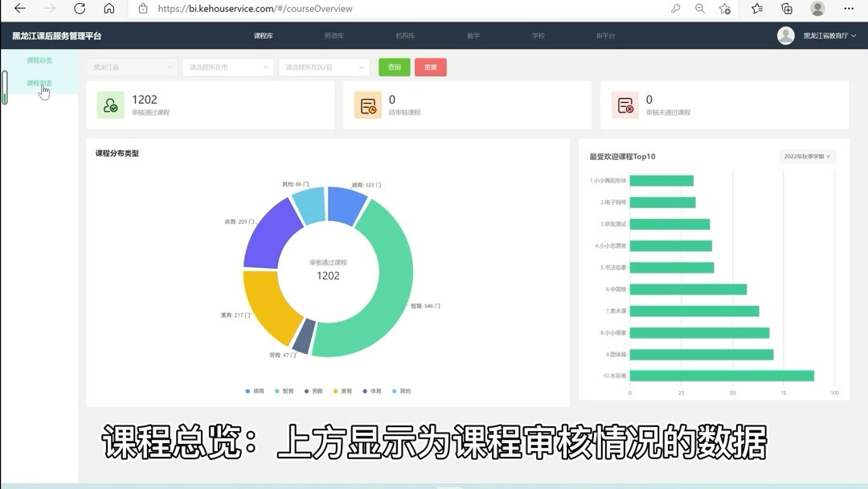The height and width of the screenshot is (489, 868).
Task: Click the red rejected courses icon
Action: (x=625, y=105)
